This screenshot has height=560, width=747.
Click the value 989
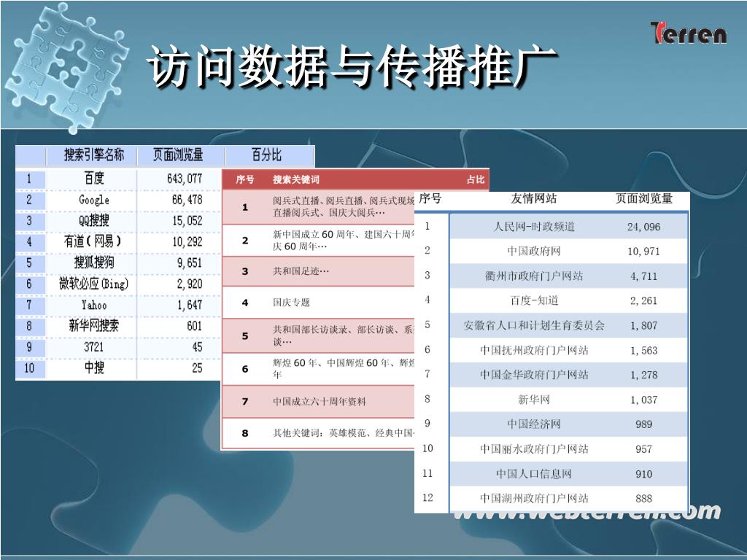[x=643, y=424]
